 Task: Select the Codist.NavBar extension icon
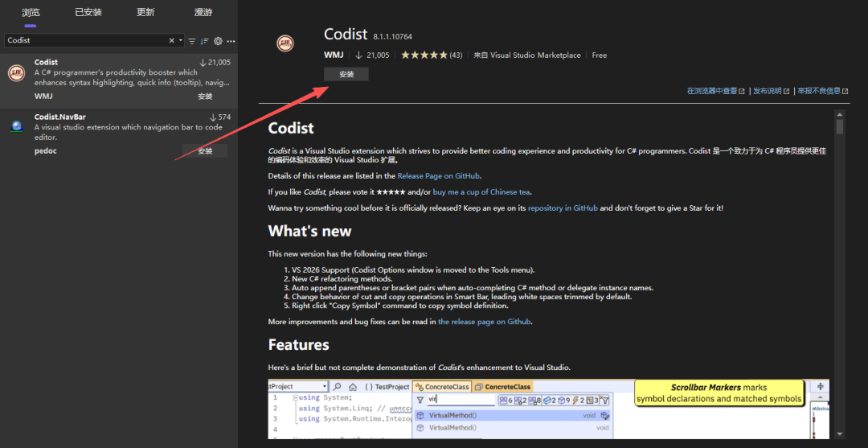16,126
